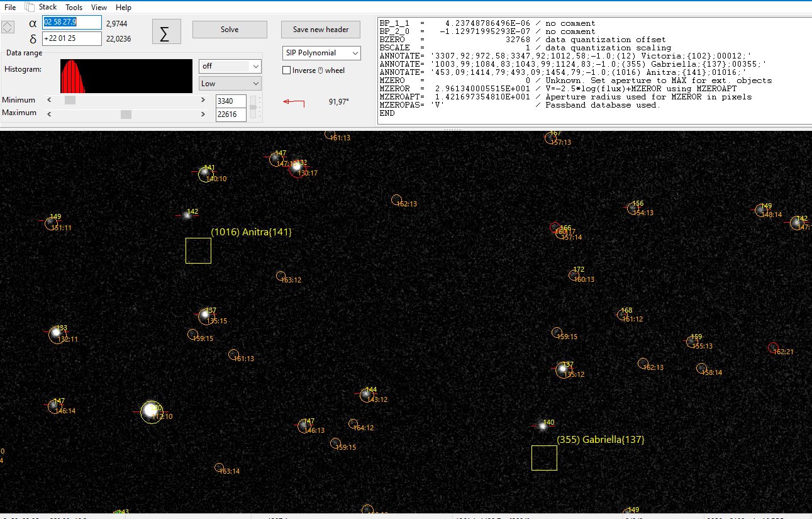Click the MZEROR header line

pyautogui.click(x=558, y=89)
